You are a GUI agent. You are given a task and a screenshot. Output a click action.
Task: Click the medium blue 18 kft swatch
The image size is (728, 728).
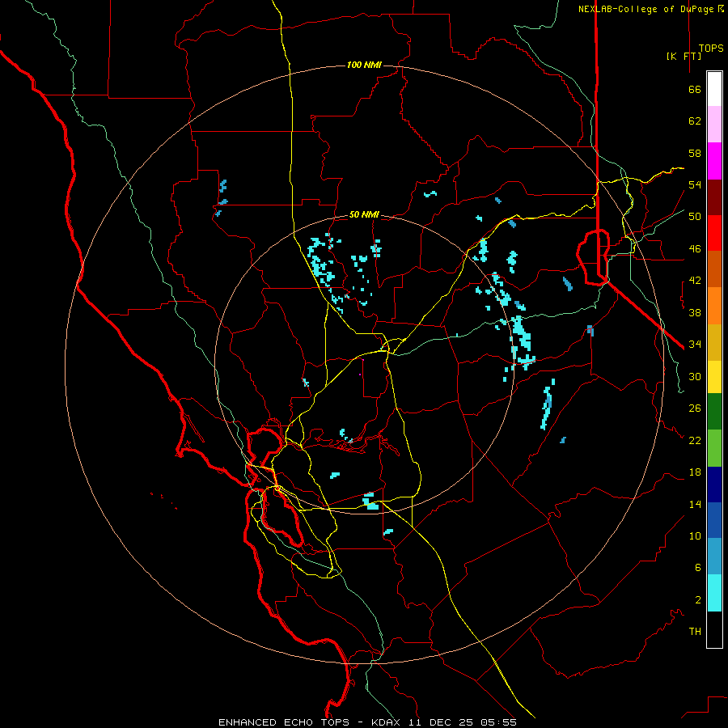pos(714,520)
